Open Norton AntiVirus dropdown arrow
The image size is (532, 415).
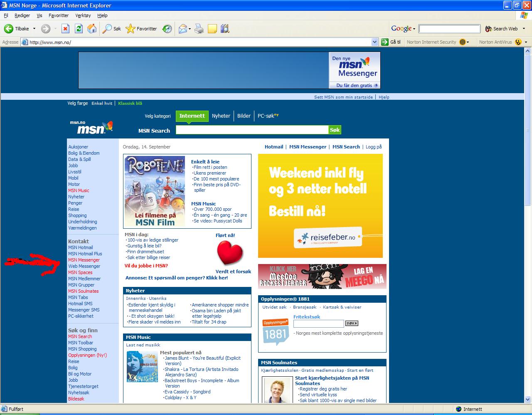tap(526, 42)
